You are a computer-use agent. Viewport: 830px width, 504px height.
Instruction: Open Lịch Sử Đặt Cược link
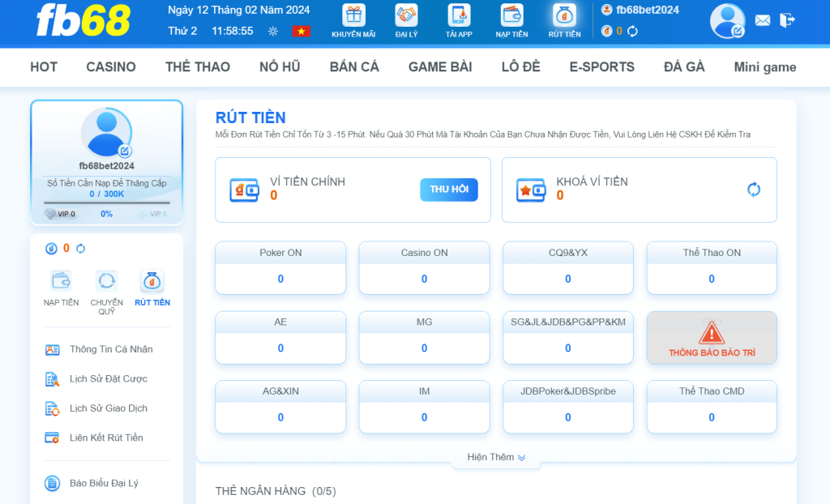click(x=108, y=378)
